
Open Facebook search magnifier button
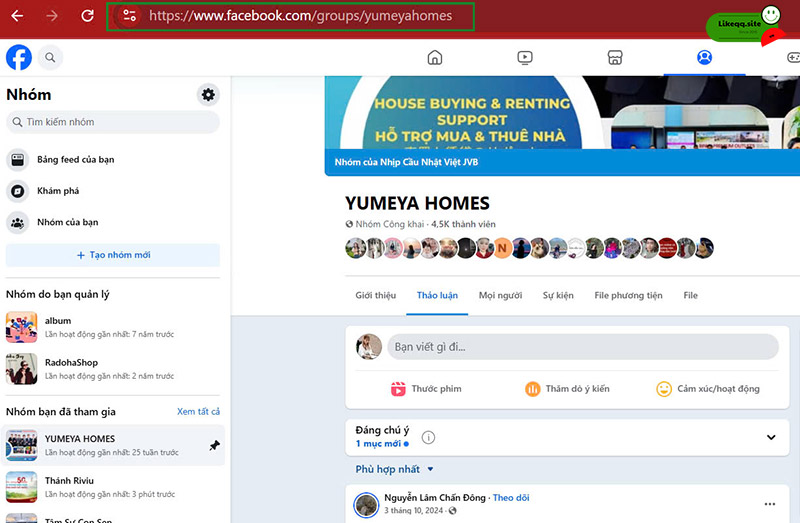pyautogui.click(x=50, y=57)
